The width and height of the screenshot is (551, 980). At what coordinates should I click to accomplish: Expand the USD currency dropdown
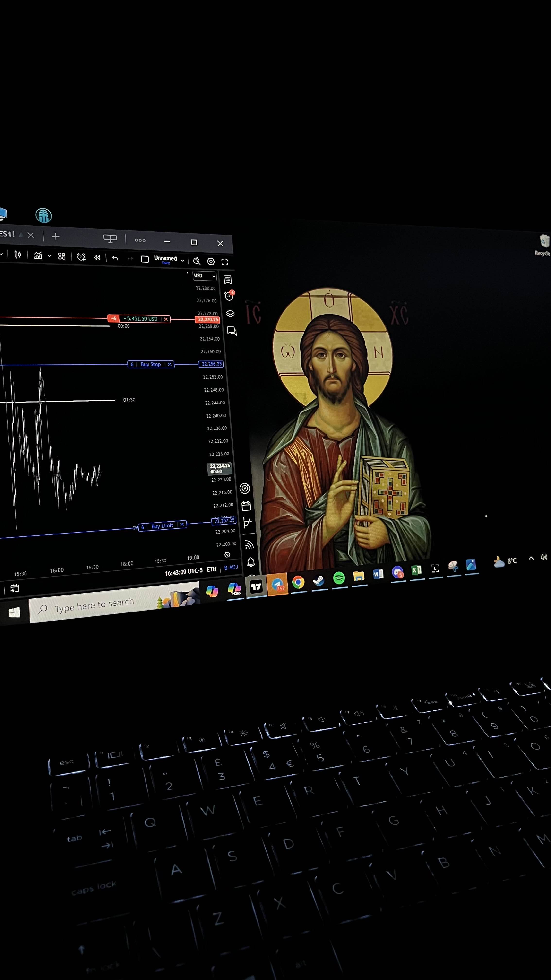click(x=205, y=276)
